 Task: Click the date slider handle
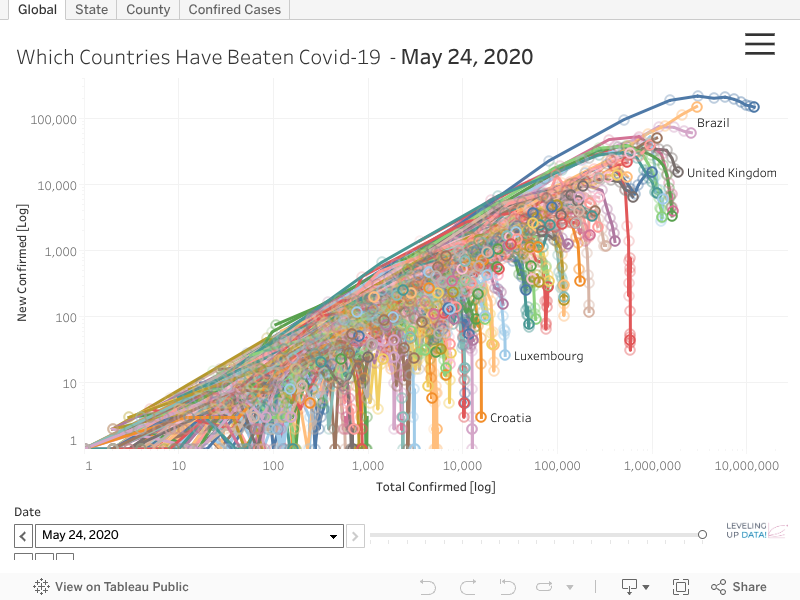point(702,535)
